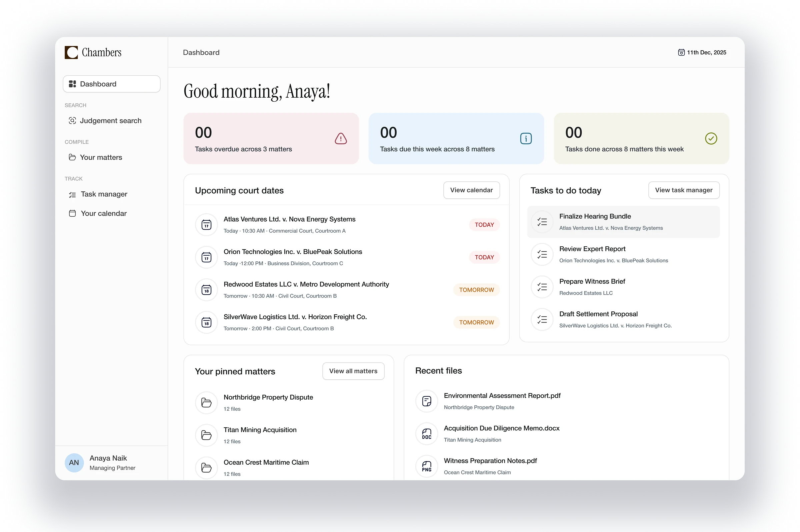
Task: Click checklist icon for Prepare Witness Brief
Action: [x=542, y=287]
